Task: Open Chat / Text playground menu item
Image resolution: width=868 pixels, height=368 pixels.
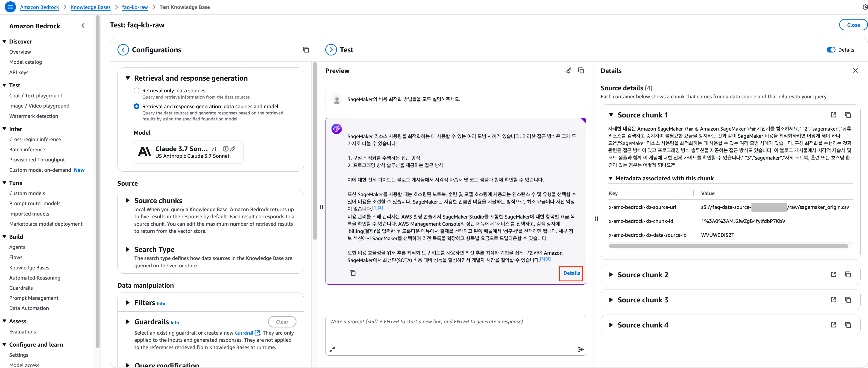Action: coord(36,96)
